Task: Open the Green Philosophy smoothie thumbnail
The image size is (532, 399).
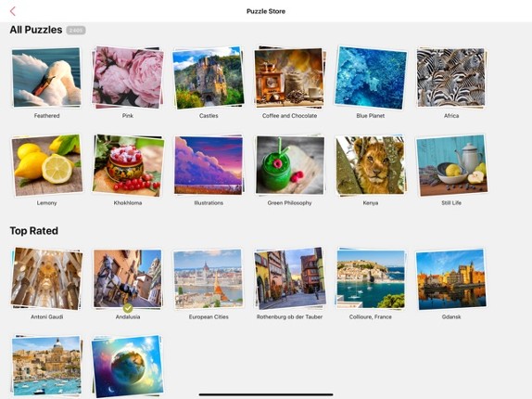Action: (289, 165)
